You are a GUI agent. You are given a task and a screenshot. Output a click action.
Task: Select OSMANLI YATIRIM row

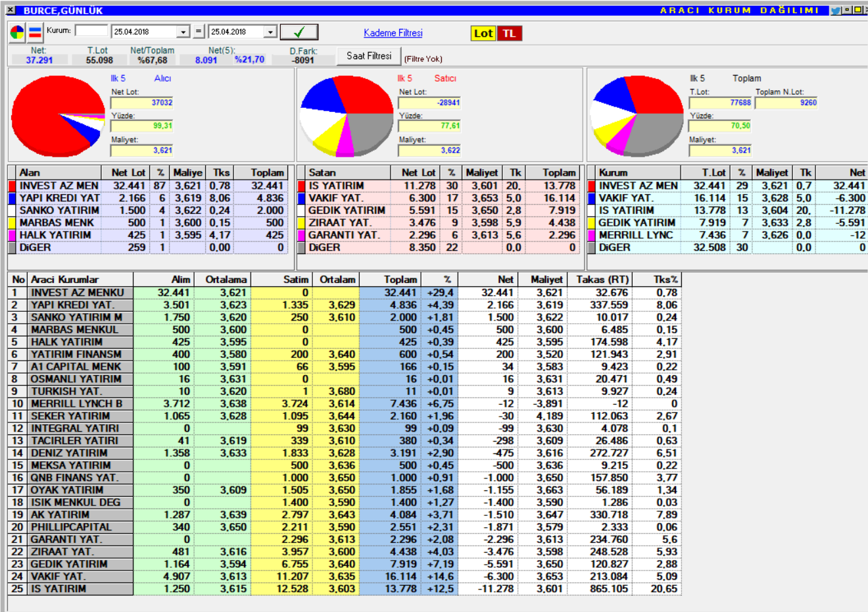coord(345,379)
